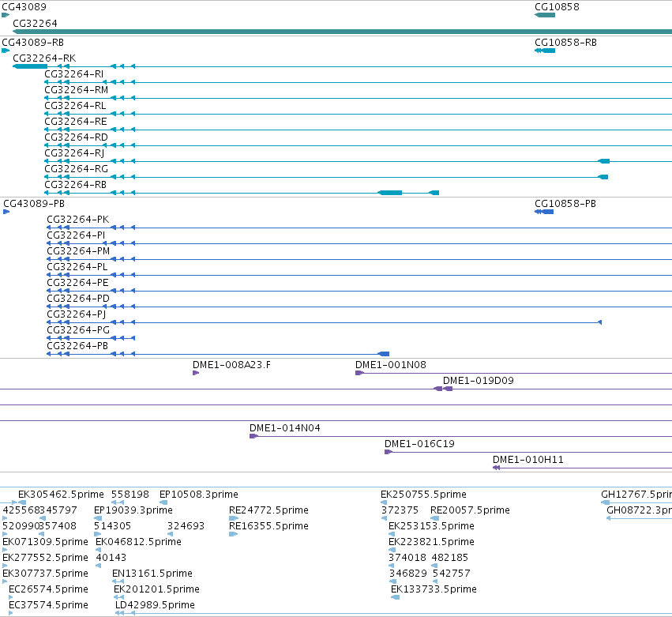Screen dimensions: 672x617
Task: Select the EK250755.5prime EST label
Action: [x=423, y=495]
